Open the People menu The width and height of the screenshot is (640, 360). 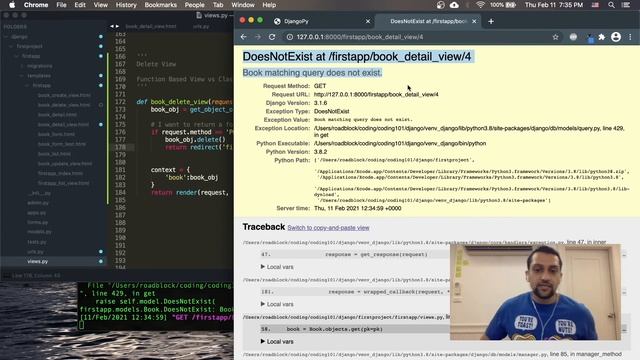[x=194, y=5]
